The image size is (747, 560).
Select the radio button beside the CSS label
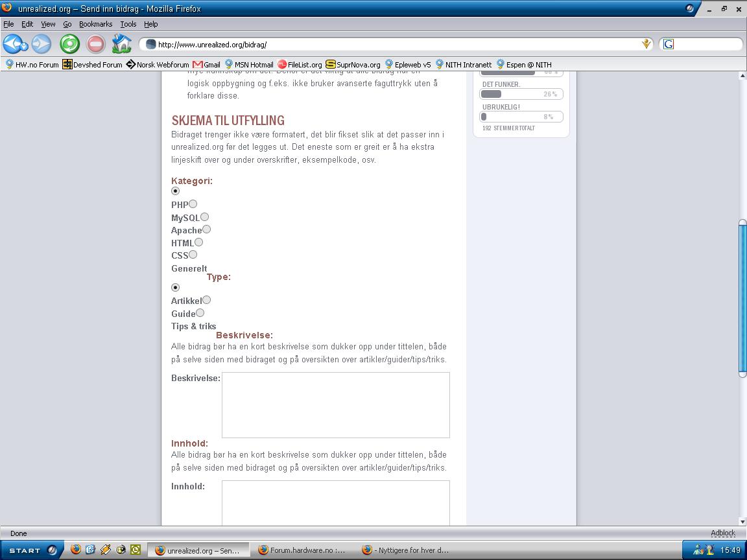193,255
